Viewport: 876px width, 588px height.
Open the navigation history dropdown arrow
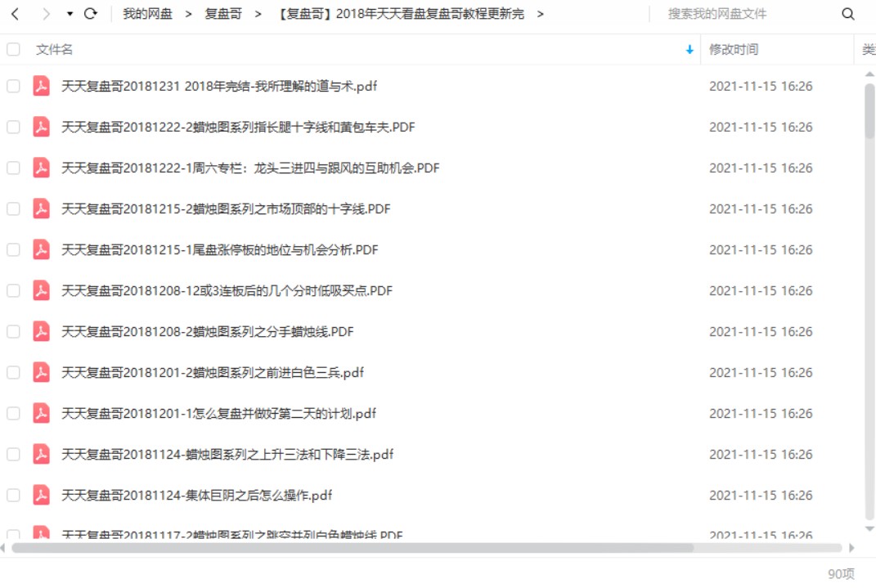point(70,14)
